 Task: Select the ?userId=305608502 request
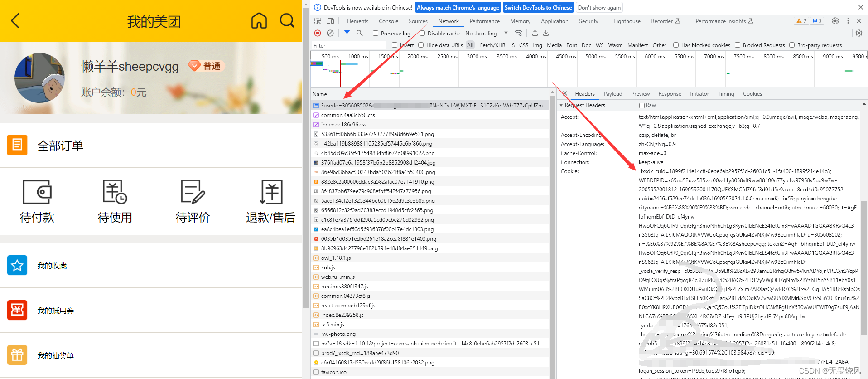(x=430, y=105)
